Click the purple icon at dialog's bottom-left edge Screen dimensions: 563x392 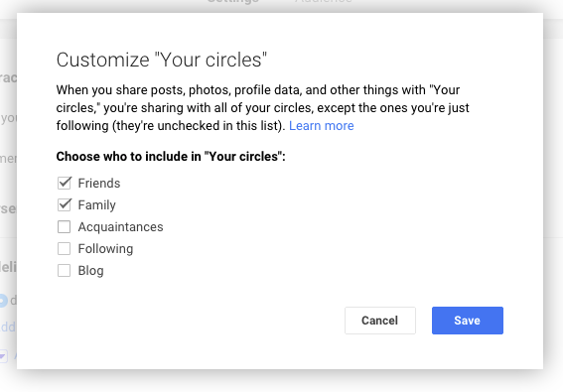click(3, 355)
